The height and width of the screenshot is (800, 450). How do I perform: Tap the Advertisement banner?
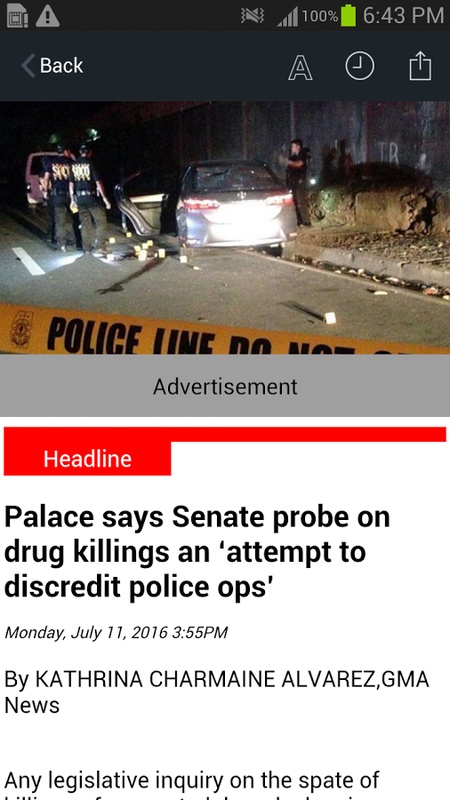225,386
